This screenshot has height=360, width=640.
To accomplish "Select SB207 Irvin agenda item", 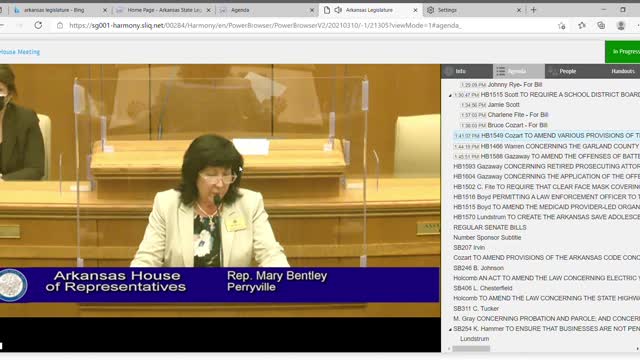I will (x=469, y=247).
